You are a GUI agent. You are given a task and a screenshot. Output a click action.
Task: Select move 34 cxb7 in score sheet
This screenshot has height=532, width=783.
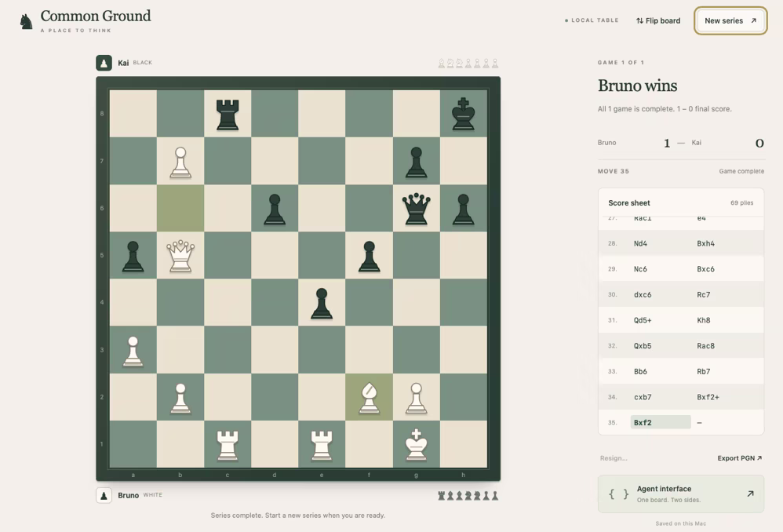coord(643,397)
